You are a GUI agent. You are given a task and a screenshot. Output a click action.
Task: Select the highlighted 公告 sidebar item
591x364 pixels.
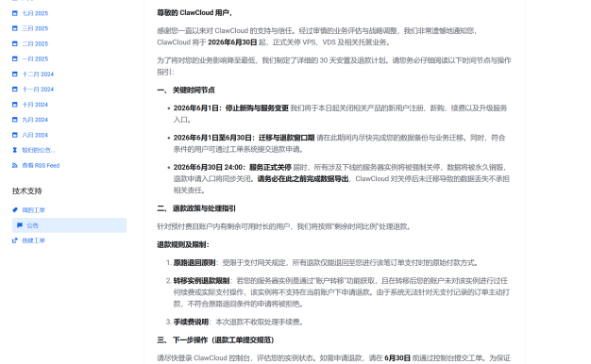click(69, 225)
